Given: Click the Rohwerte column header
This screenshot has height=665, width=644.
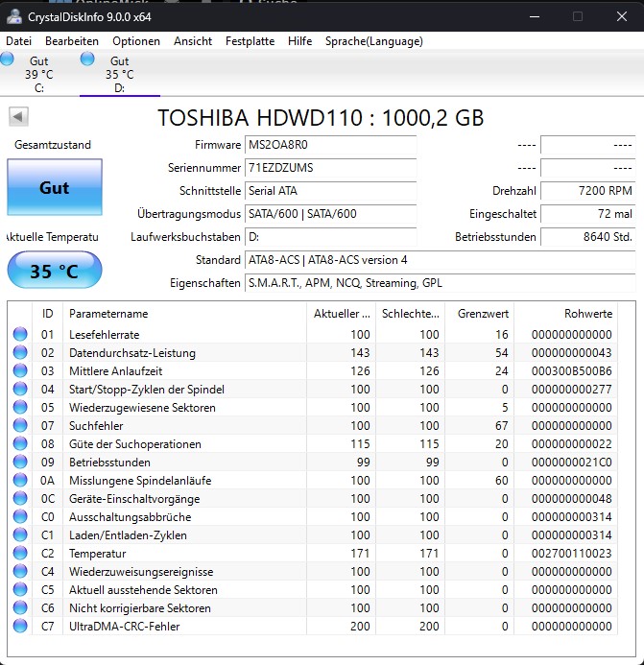Looking at the screenshot, I should 566,314.
